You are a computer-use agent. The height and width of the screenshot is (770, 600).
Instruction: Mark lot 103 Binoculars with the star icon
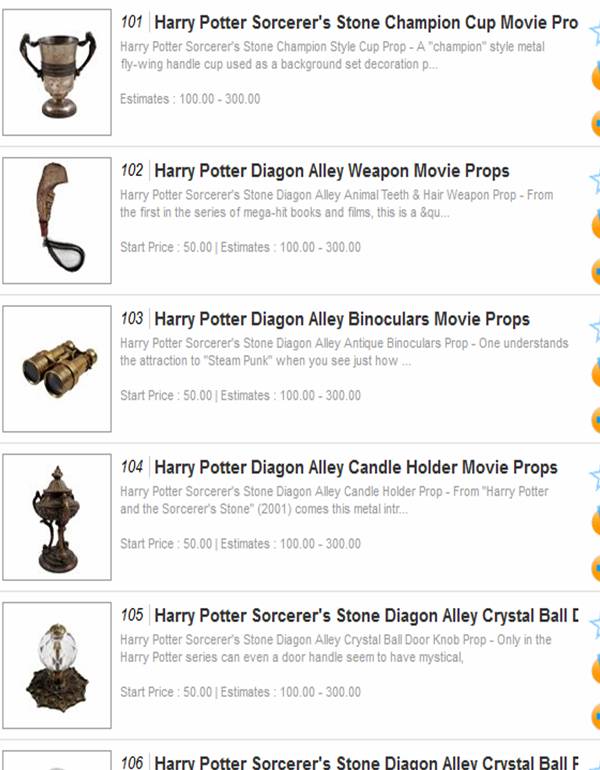tap(595, 330)
